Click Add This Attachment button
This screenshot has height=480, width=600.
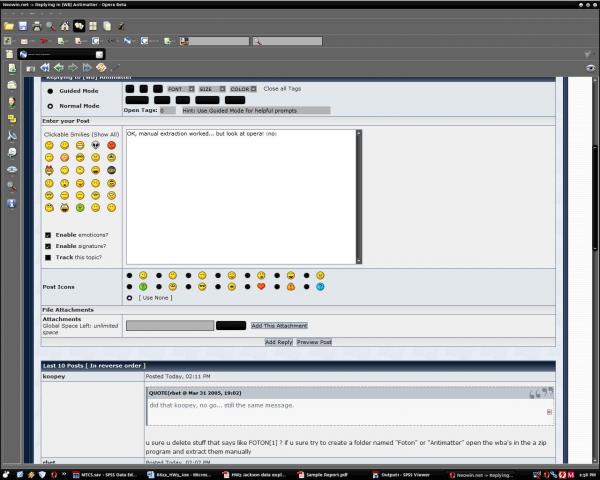(x=279, y=326)
